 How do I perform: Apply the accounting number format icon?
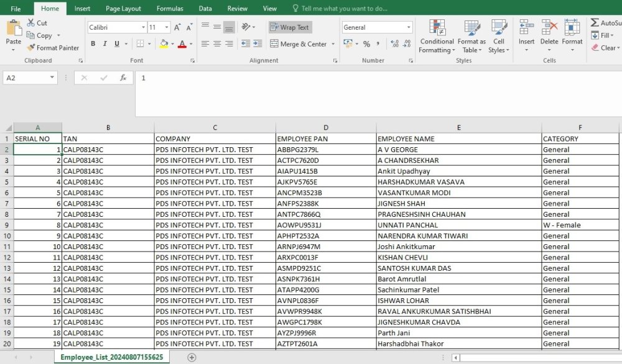(348, 43)
